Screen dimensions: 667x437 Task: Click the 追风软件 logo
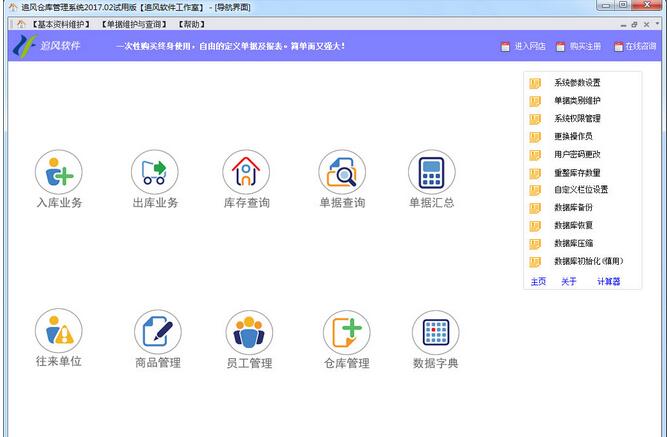(47, 46)
